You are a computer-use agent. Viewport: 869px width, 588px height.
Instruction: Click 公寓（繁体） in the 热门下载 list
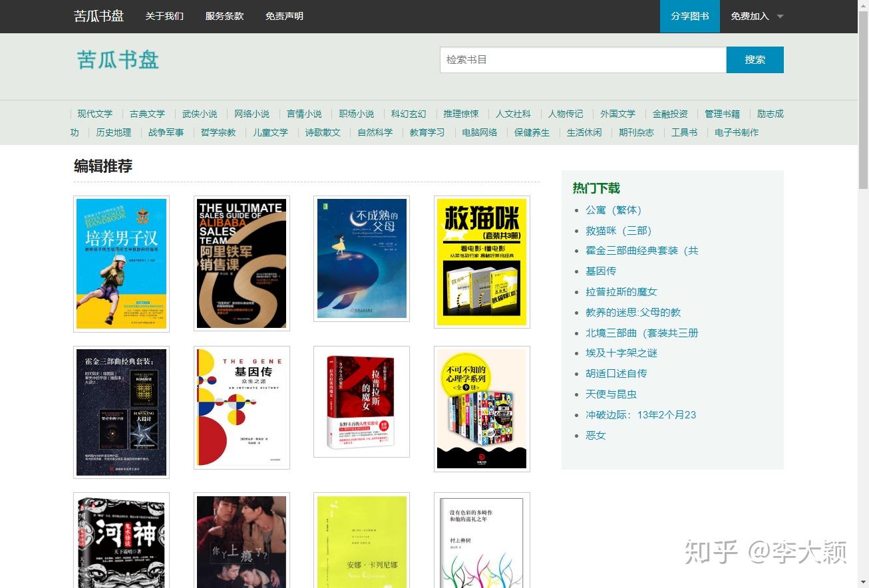[x=613, y=210]
